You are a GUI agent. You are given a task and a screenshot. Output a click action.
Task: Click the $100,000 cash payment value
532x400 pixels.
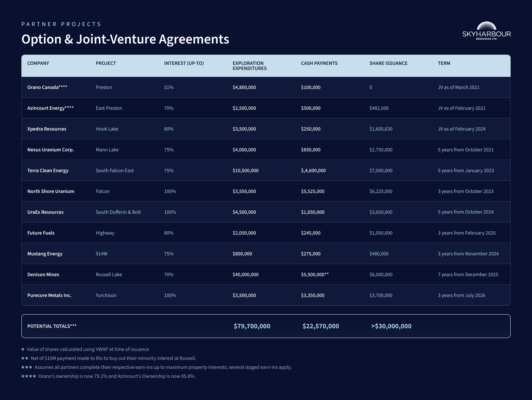click(310, 87)
